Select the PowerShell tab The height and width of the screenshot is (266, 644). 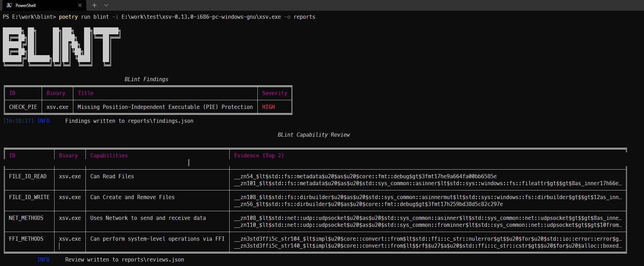[x=43, y=5]
